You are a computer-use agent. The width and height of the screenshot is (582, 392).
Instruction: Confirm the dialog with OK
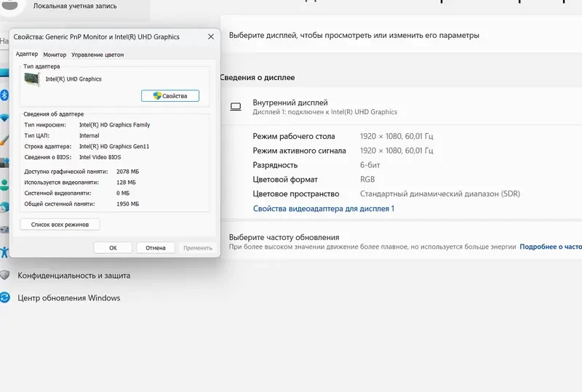pyautogui.click(x=113, y=247)
